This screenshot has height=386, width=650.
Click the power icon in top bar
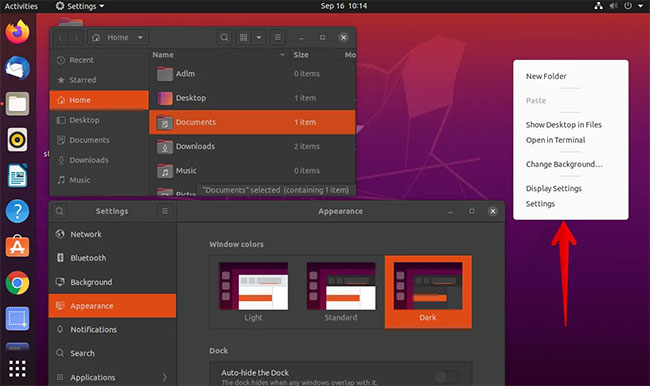(628, 6)
